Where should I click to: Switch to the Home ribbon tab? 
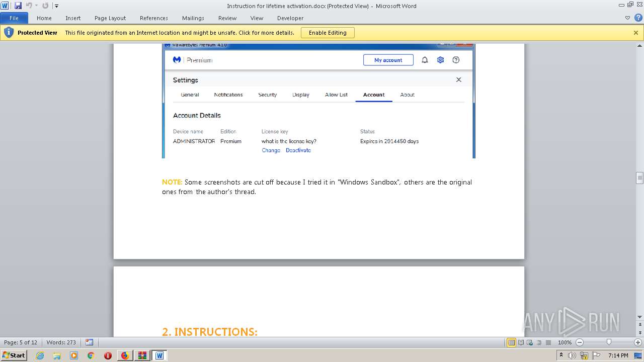pyautogui.click(x=44, y=18)
